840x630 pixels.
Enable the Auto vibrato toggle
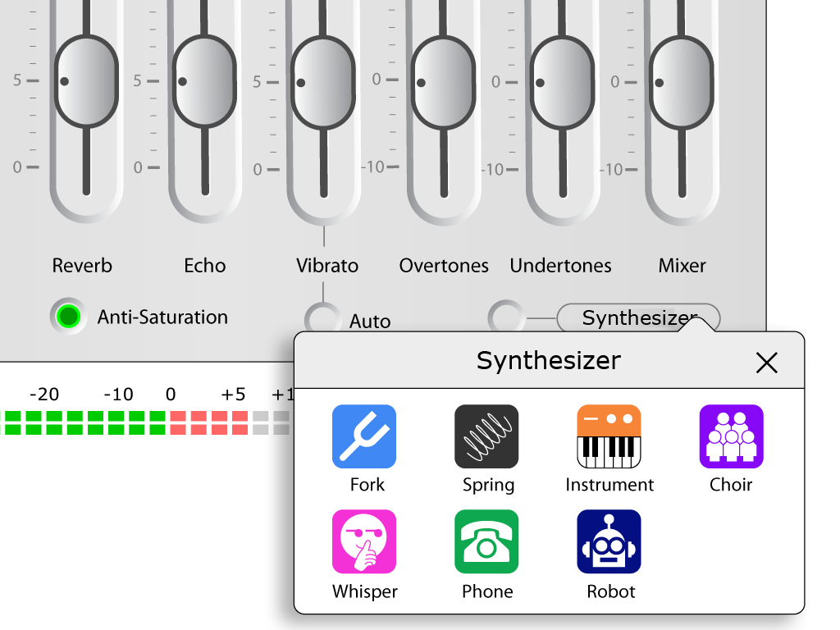pyautogui.click(x=322, y=320)
